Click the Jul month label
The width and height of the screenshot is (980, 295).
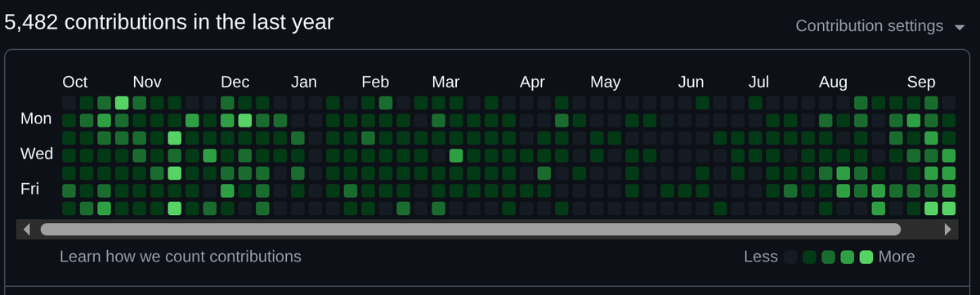[758, 82]
